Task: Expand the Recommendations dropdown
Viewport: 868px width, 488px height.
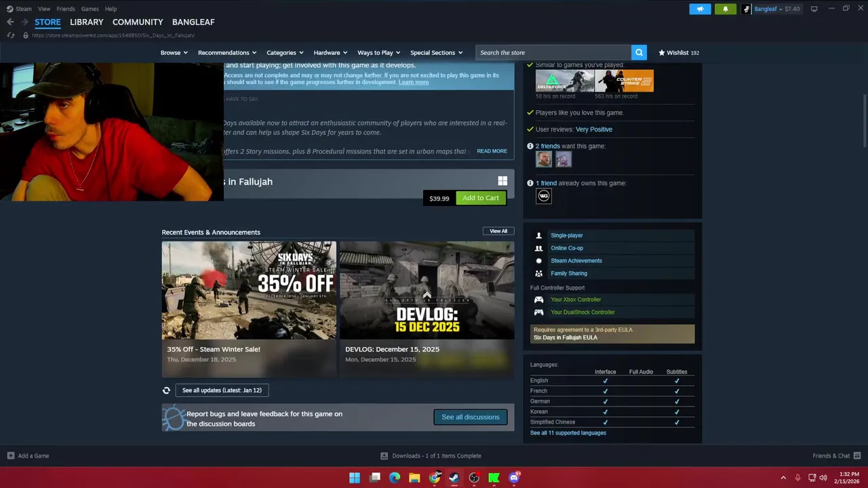Action: [x=227, y=52]
